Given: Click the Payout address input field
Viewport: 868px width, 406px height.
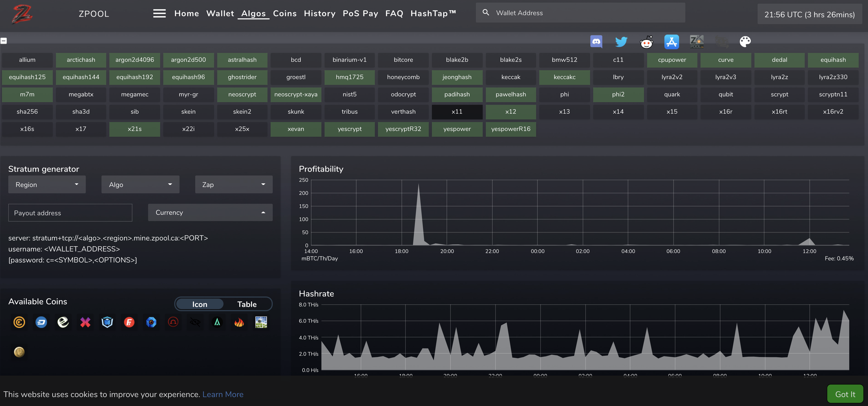Looking at the screenshot, I should pyautogui.click(x=70, y=213).
